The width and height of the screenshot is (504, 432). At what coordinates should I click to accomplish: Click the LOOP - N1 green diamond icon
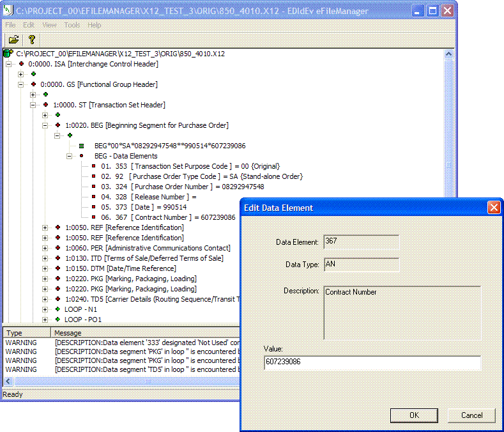pyautogui.click(x=57, y=309)
